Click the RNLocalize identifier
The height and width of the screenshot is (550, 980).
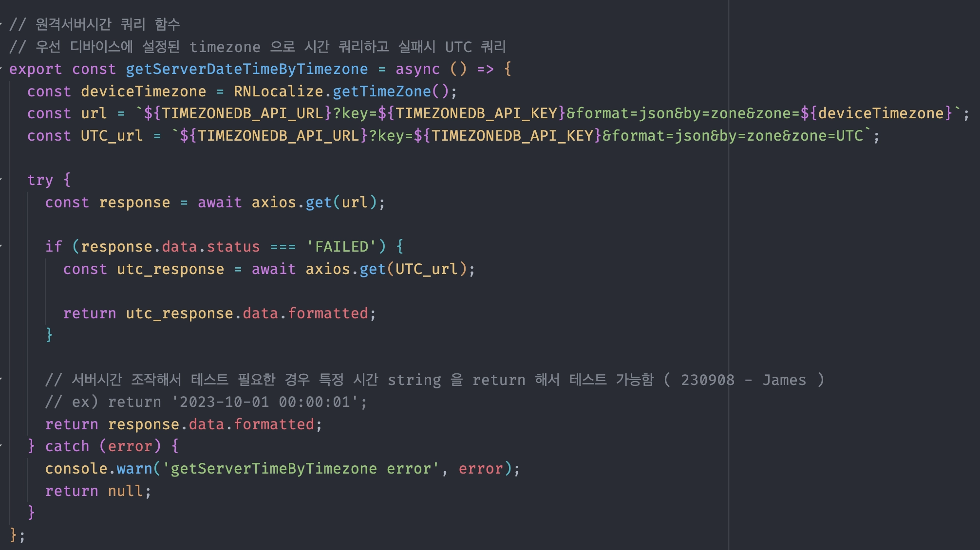coord(278,92)
